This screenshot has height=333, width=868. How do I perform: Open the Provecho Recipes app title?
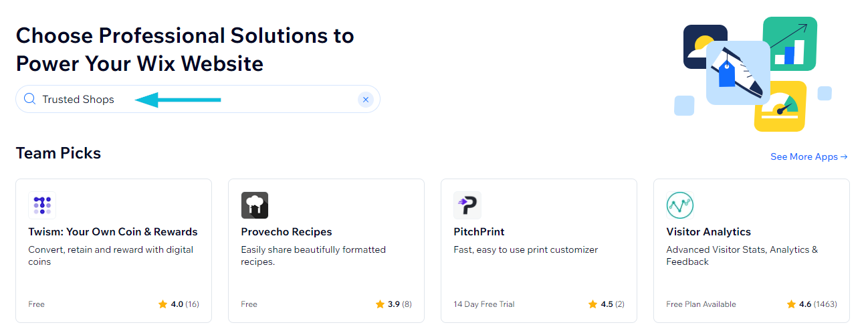click(x=286, y=232)
